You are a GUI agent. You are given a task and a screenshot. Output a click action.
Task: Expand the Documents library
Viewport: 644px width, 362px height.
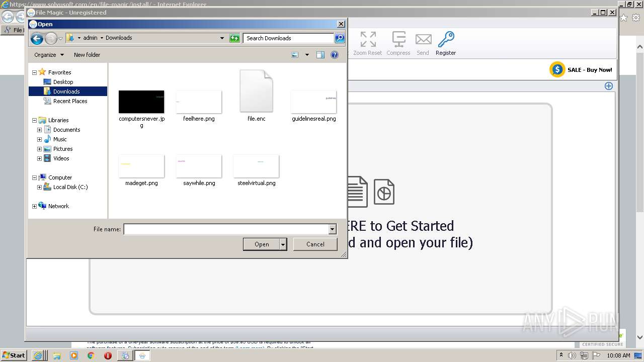pyautogui.click(x=39, y=130)
